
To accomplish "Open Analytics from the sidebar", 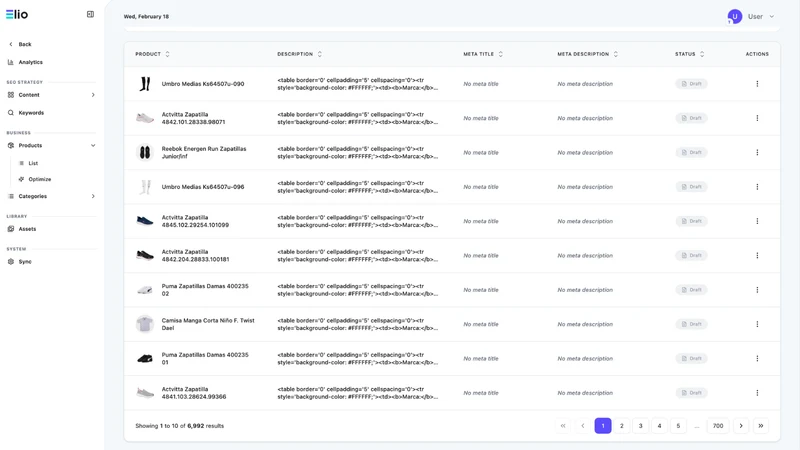I will tap(31, 62).
